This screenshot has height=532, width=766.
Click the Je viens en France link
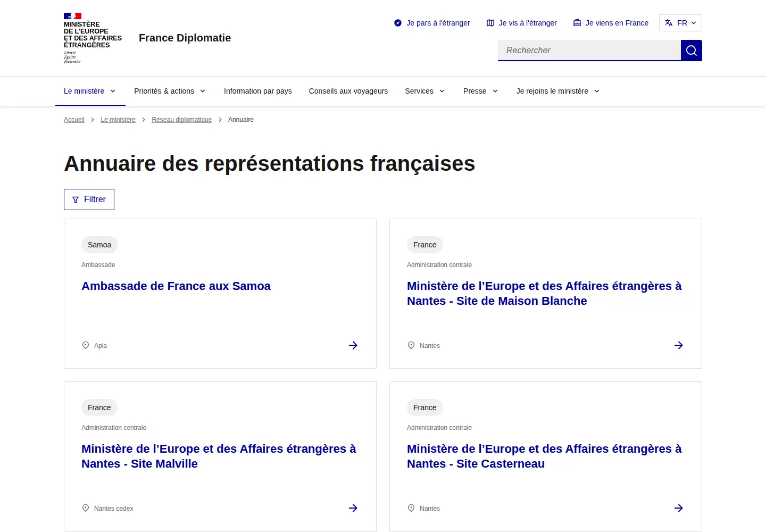pyautogui.click(x=611, y=23)
